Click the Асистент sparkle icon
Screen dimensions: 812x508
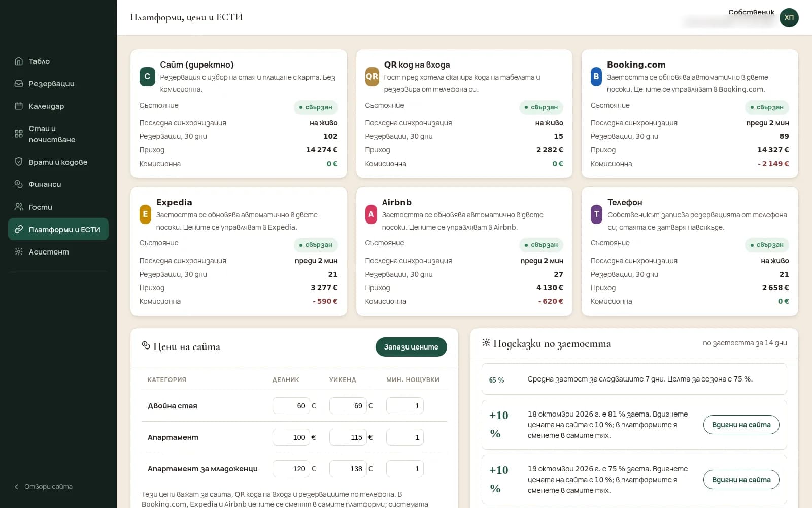coord(19,252)
